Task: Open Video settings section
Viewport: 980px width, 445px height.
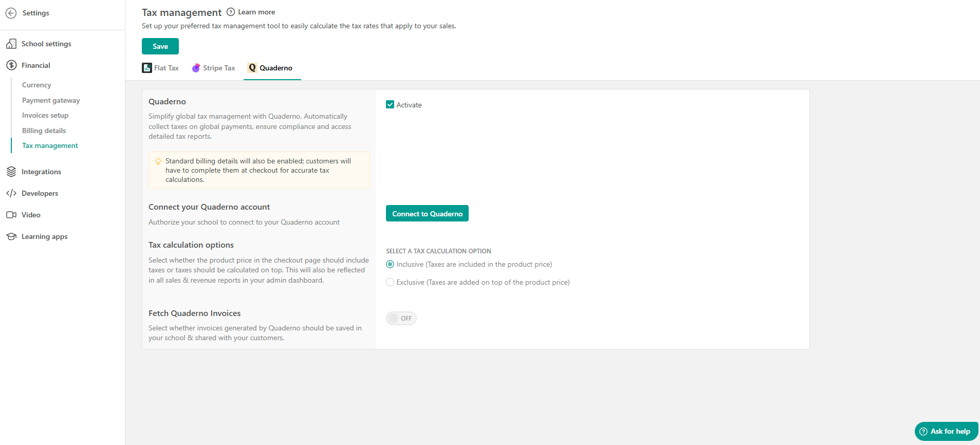Action: 31,215
